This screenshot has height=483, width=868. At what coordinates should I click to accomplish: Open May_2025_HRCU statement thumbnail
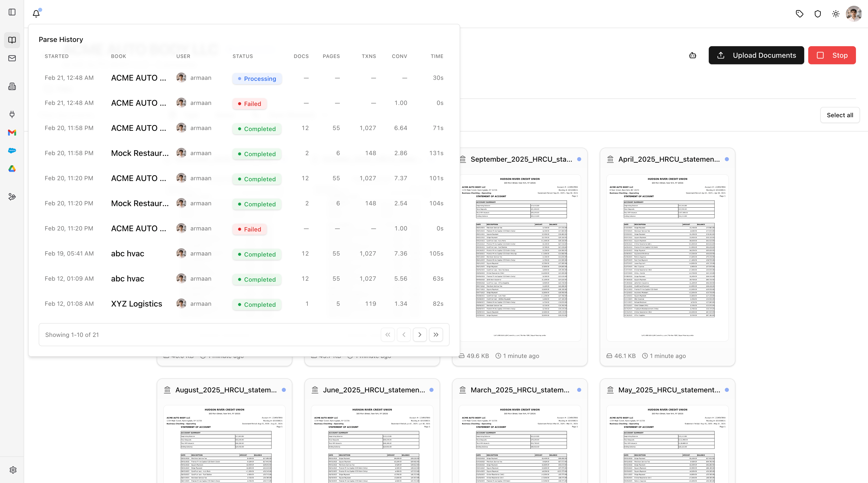click(x=667, y=444)
